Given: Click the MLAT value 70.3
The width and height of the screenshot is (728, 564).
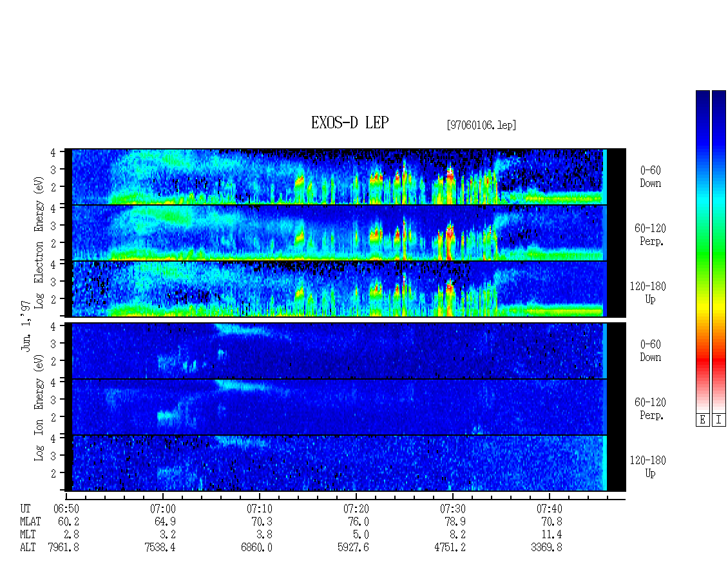Looking at the screenshot, I should (x=262, y=521).
